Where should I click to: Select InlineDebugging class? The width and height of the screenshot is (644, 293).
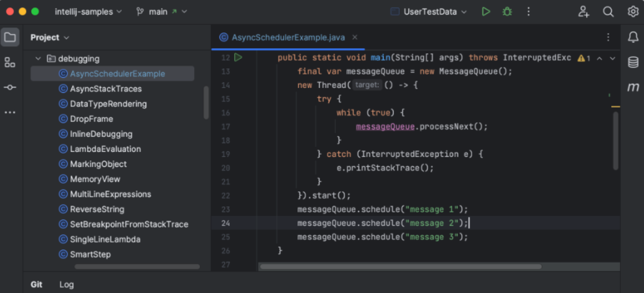[101, 134]
